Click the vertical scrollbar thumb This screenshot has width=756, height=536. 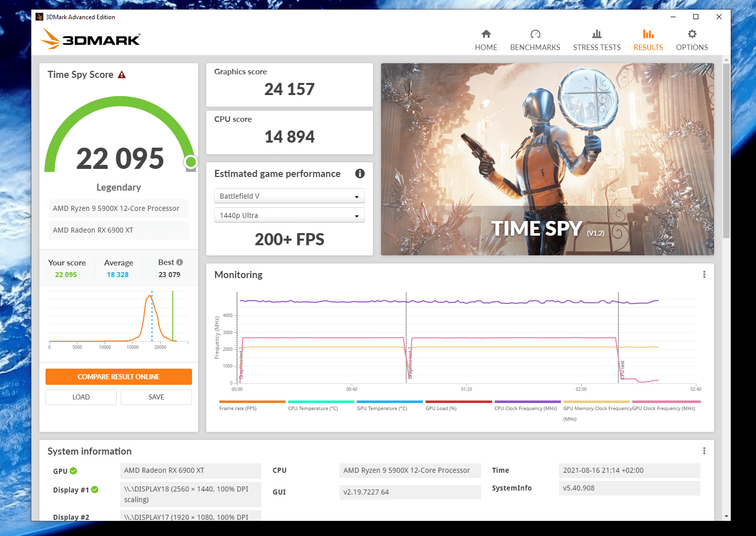[x=726, y=151]
